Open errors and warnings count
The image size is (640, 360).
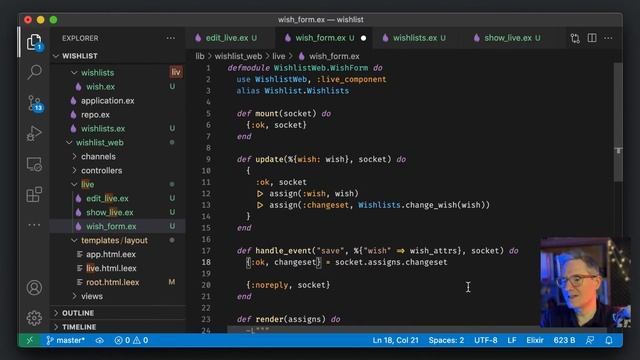point(131,340)
